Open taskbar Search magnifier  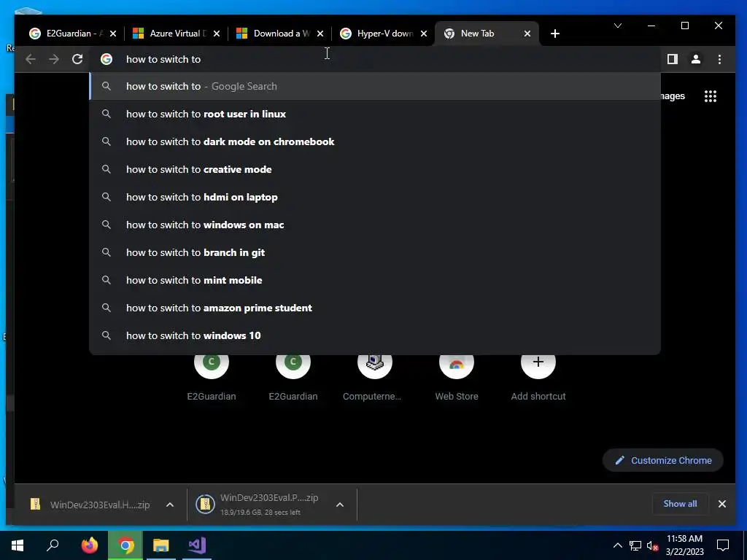click(53, 545)
